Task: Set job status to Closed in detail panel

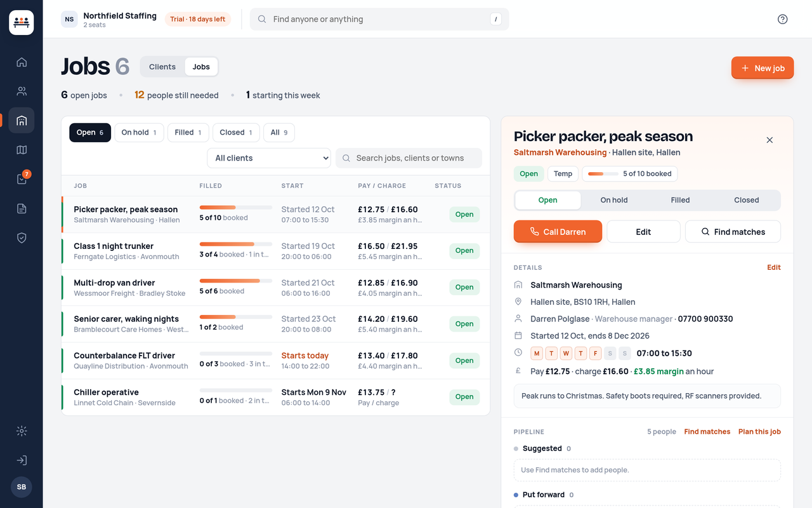Action: pyautogui.click(x=747, y=200)
